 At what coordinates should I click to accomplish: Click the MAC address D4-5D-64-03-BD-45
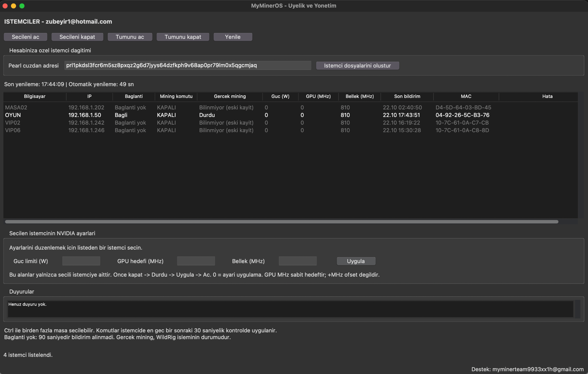pyautogui.click(x=463, y=107)
